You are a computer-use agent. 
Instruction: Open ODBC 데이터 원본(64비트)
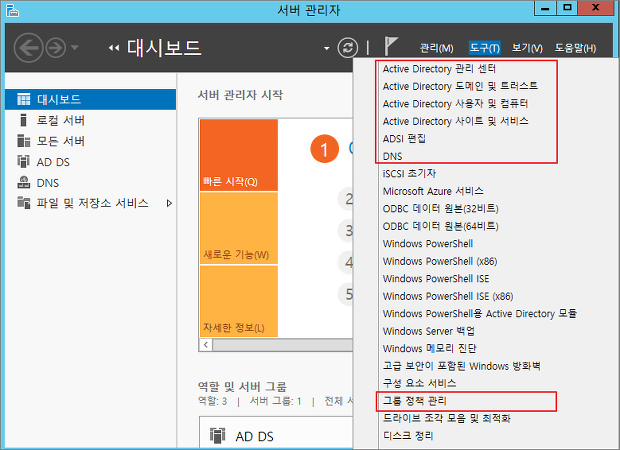pos(440,226)
